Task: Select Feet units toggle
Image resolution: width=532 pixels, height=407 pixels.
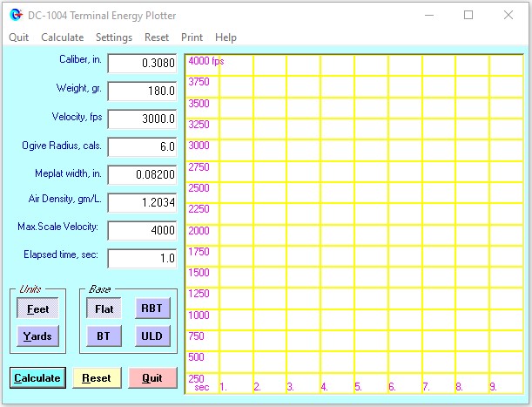Action: coord(37,309)
